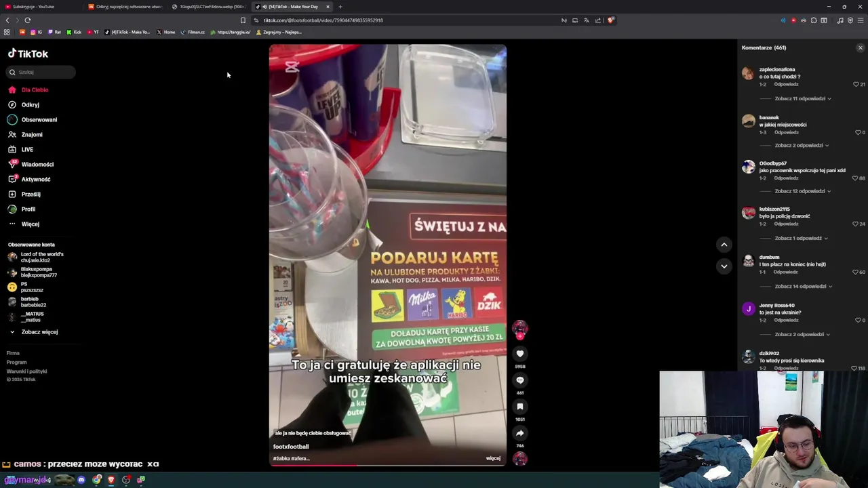Open footxfootball creator avatar
The height and width of the screenshot is (488, 868).
click(520, 328)
